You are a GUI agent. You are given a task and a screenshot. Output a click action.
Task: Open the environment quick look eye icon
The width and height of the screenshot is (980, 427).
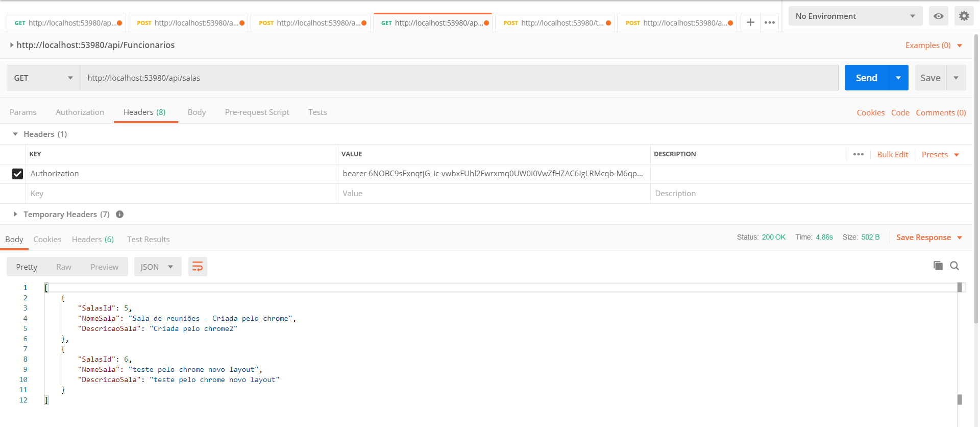pos(938,16)
